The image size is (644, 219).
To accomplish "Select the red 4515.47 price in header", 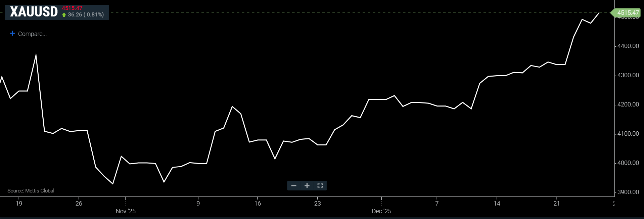I will tap(72, 8).
